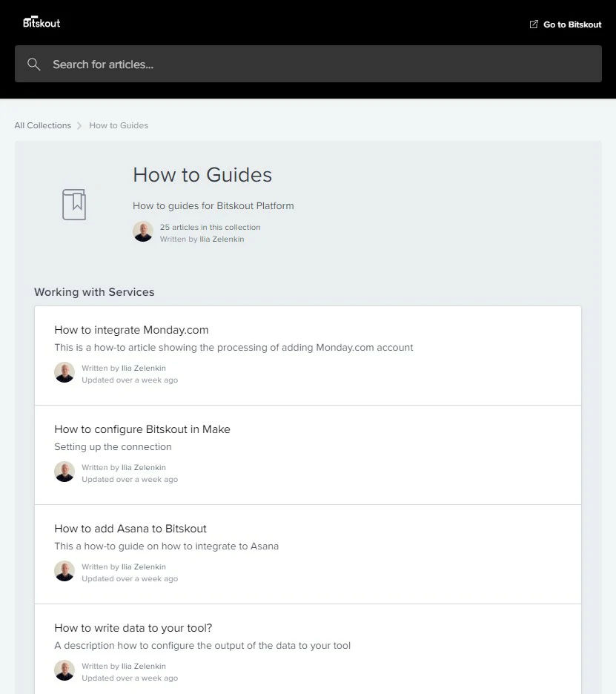Click the author avatar on the Asana article
The height and width of the screenshot is (694, 616).
64,571
